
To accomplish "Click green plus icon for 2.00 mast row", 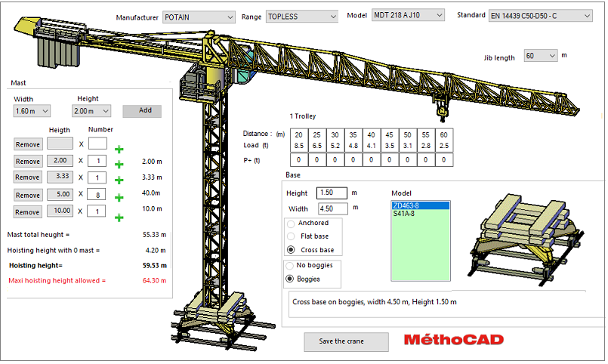I will 119,165.
